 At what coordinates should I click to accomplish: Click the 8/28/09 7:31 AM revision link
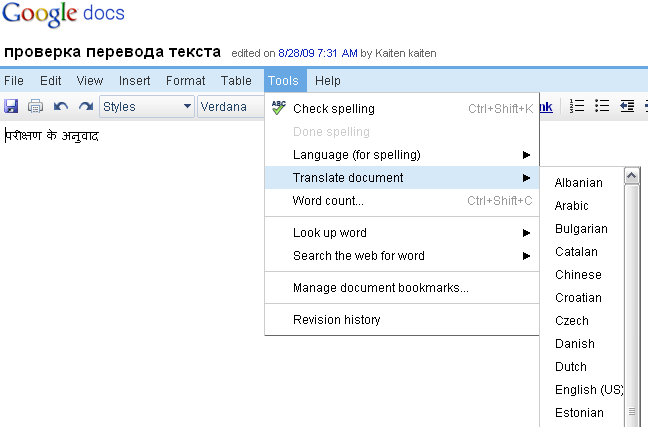pyautogui.click(x=317, y=53)
